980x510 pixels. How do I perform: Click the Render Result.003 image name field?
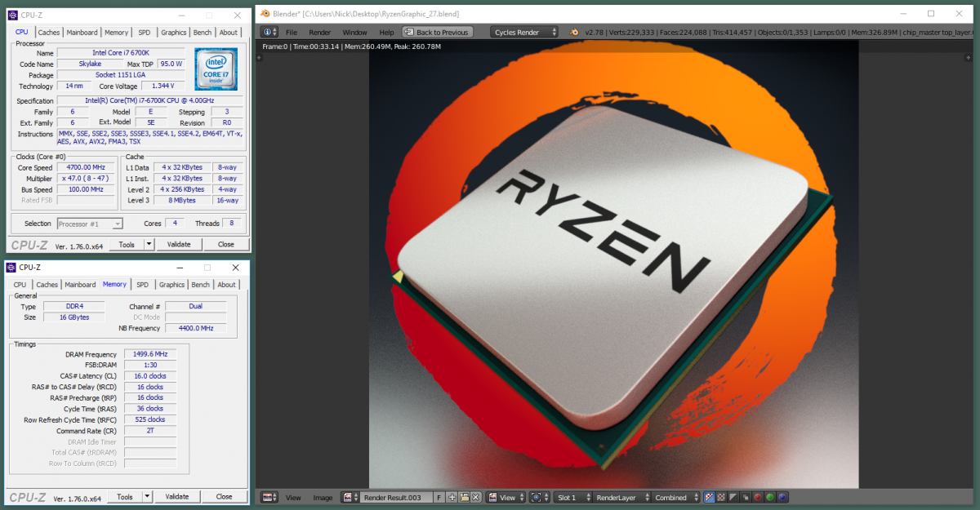click(397, 497)
